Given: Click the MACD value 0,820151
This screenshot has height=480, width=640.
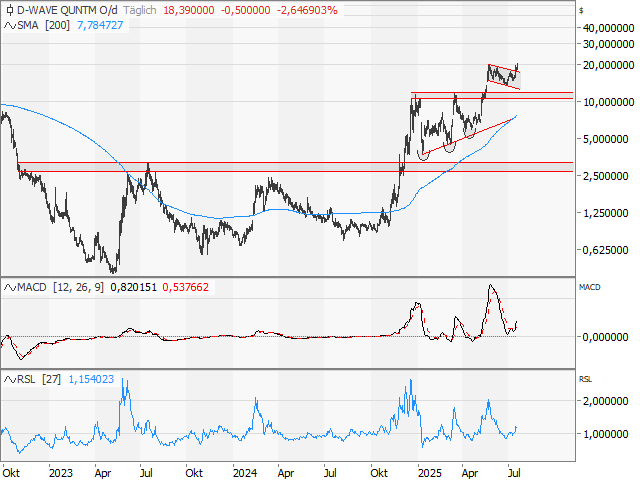Looking at the screenshot, I should click(x=133, y=287).
